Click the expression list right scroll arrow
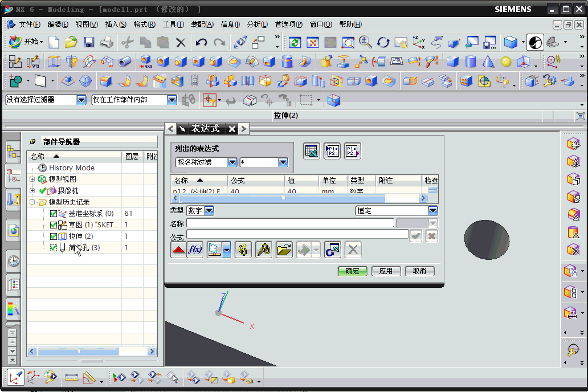588x392 pixels. pos(423,198)
